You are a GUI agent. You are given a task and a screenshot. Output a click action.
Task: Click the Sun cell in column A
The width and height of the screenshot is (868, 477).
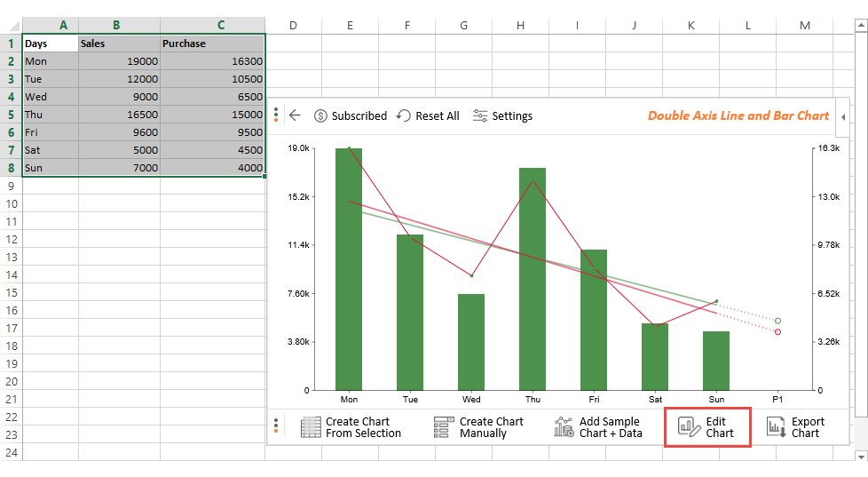click(x=51, y=168)
